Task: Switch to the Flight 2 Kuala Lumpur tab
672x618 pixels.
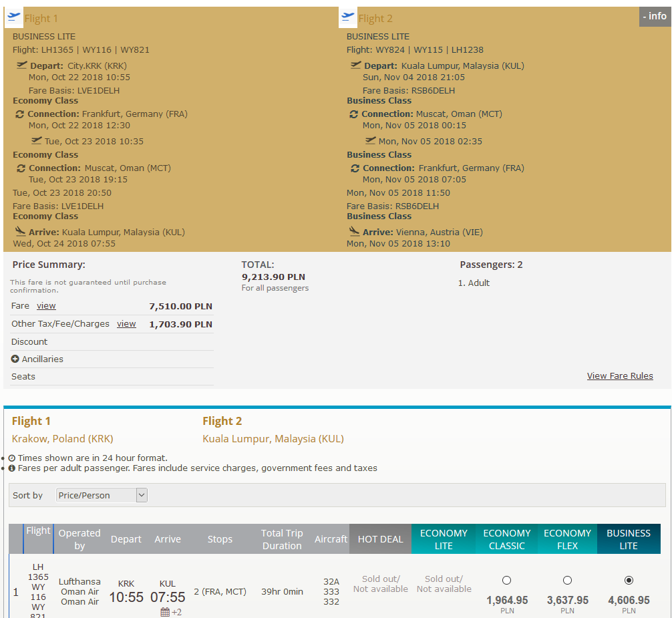Action: 273,430
